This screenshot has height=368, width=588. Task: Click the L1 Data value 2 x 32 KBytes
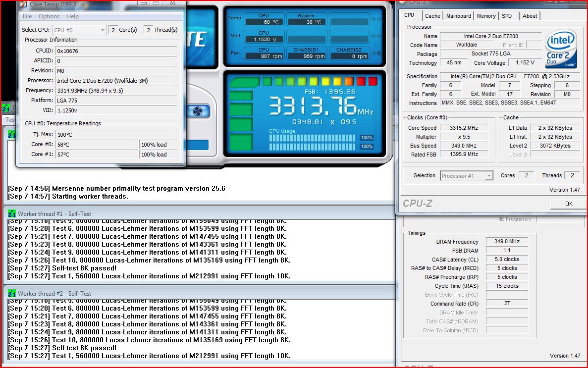point(555,128)
